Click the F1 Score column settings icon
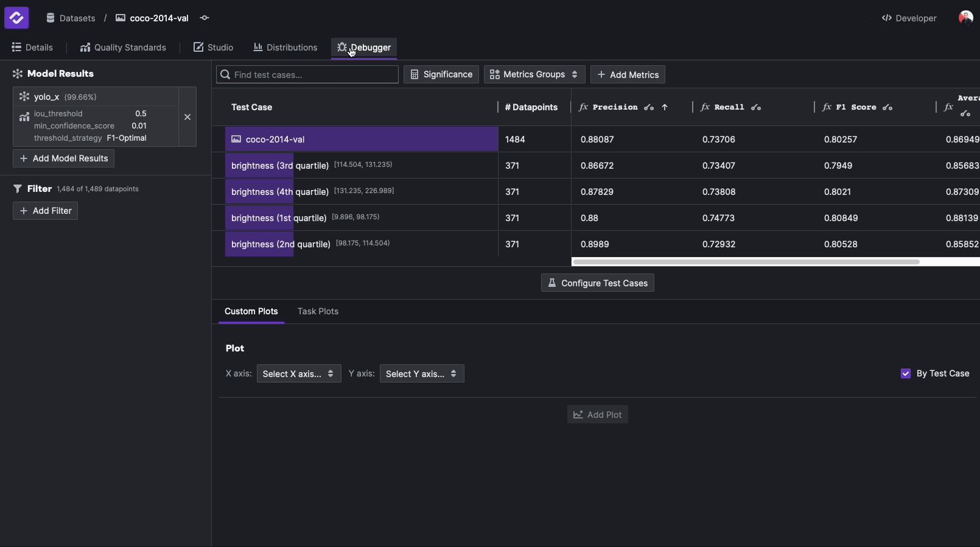 [x=887, y=108]
